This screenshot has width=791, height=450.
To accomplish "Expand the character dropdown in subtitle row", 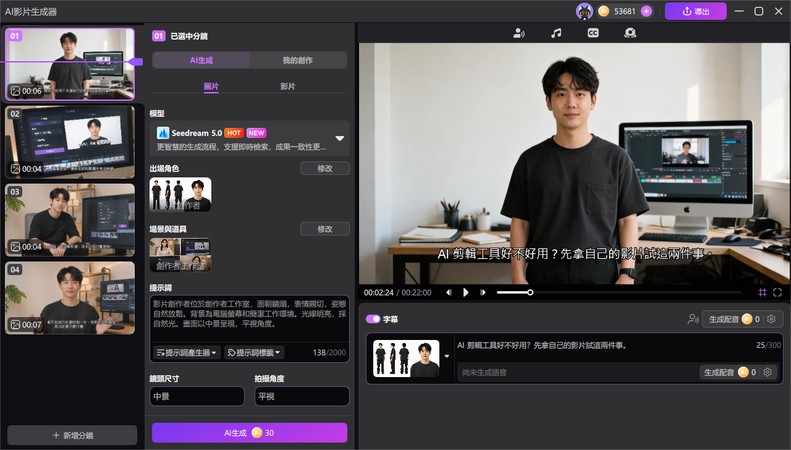I will tap(446, 356).
